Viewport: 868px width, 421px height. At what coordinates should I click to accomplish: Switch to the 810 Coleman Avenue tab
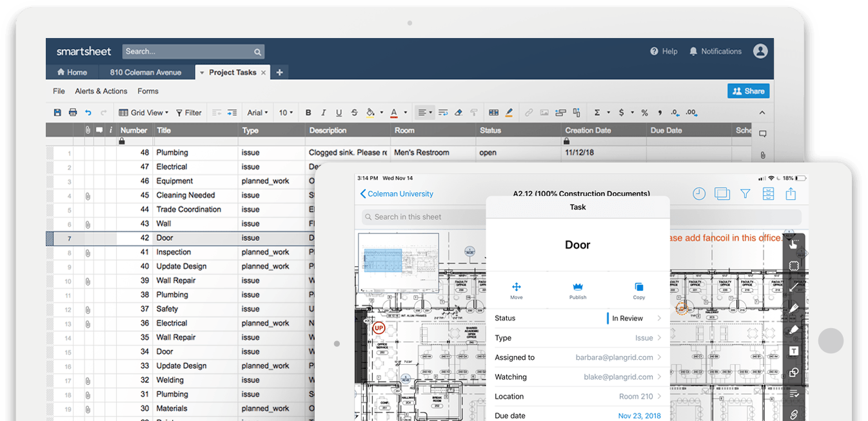pyautogui.click(x=146, y=72)
